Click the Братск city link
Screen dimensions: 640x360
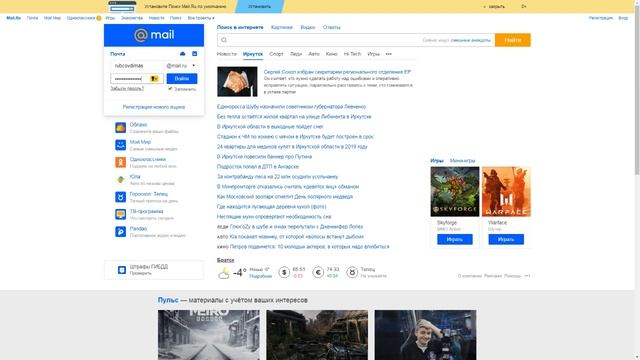(225, 260)
